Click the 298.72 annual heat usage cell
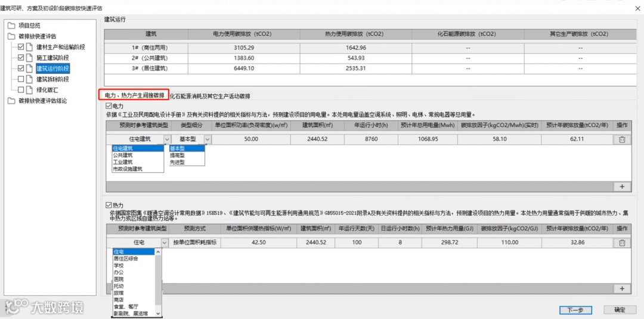This screenshot has height=319, width=644. [x=450, y=243]
